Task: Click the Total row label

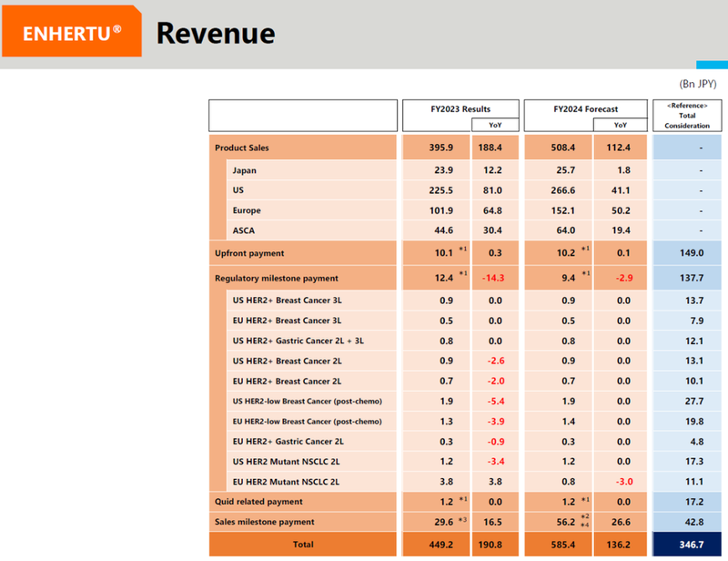Action: 302,544
